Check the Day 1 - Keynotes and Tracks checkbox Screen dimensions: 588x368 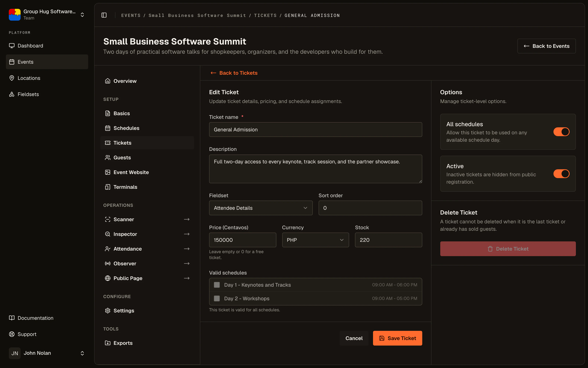click(x=217, y=285)
